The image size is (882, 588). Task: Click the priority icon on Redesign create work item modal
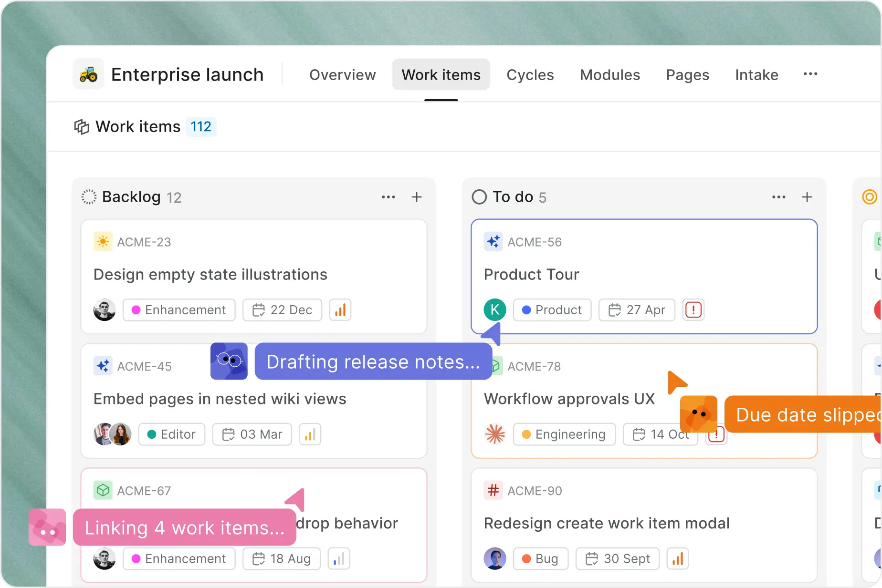[x=678, y=558]
